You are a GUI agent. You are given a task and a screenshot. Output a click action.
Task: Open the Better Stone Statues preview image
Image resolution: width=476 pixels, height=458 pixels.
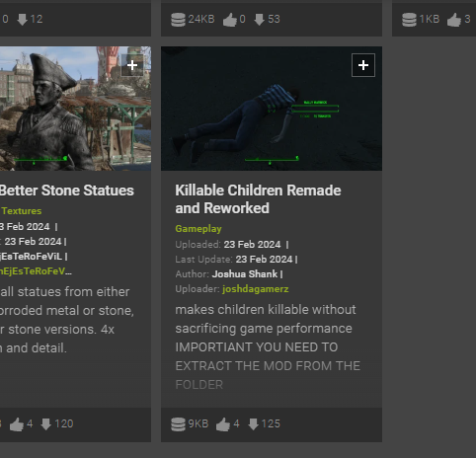75,109
